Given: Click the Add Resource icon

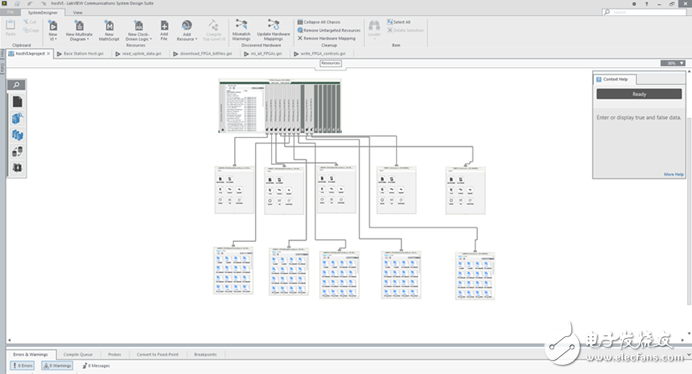Looking at the screenshot, I should click(187, 25).
